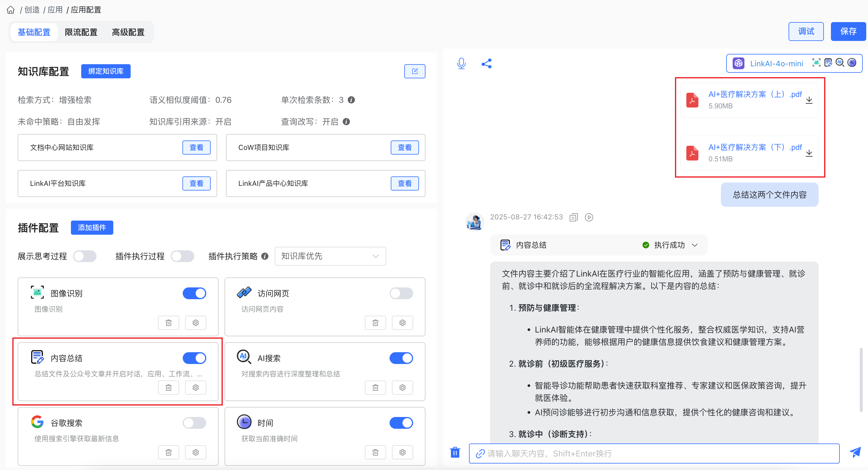Click info icon beside 单次检索条数

tap(351, 100)
